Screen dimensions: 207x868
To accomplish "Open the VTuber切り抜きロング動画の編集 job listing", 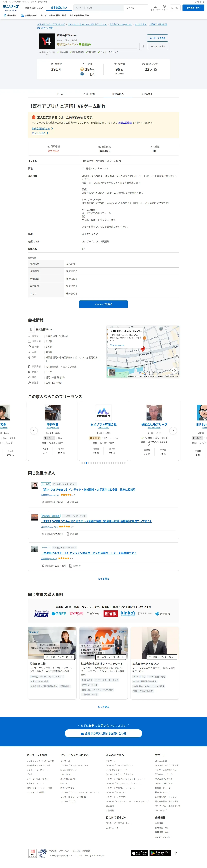I will [96, 521].
